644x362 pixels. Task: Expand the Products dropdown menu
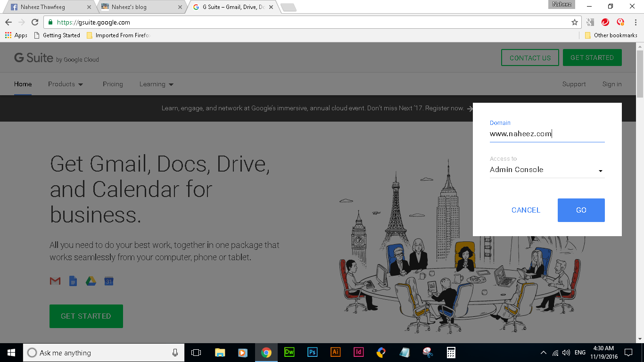point(66,84)
